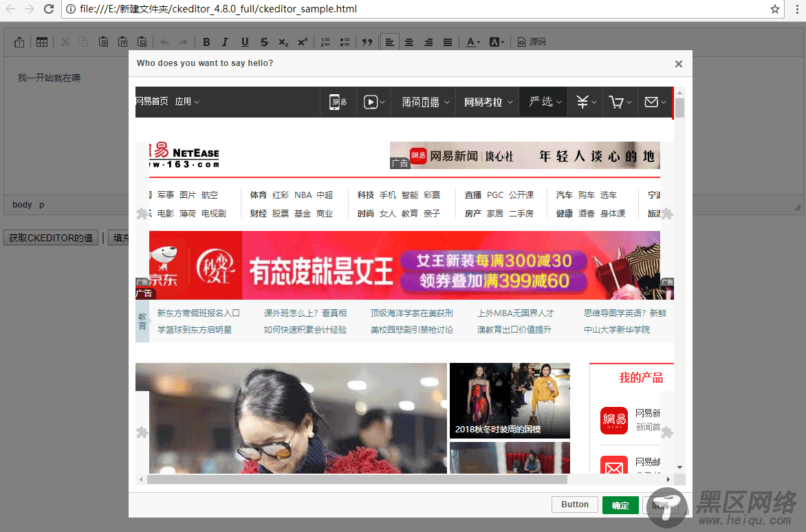The height and width of the screenshot is (532, 806).
Task: Click Paste as plain text icon
Action: coord(123,42)
